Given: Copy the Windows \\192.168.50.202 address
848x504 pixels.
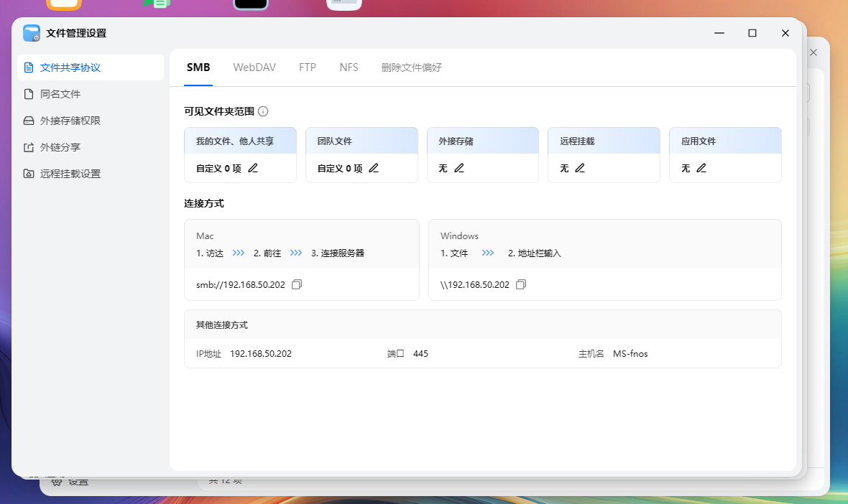Looking at the screenshot, I should 521,285.
